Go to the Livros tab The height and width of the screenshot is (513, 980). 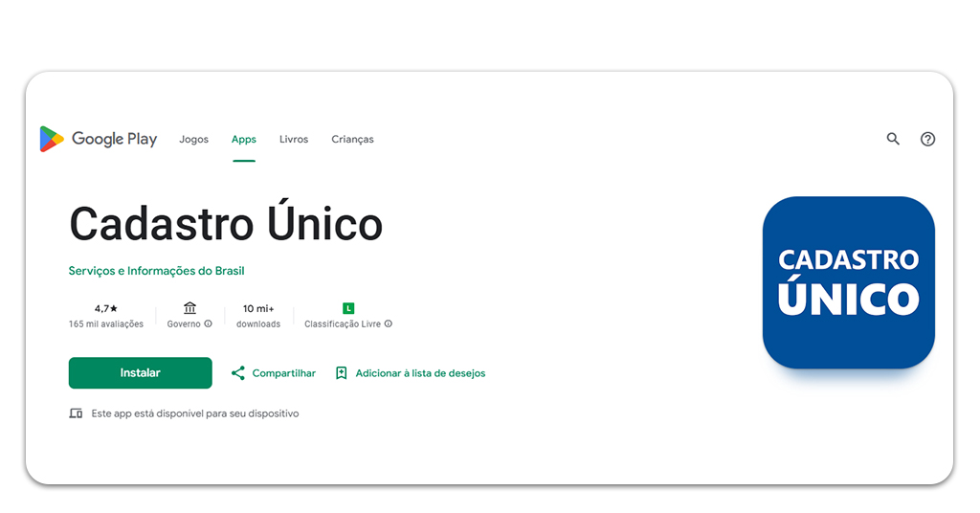(x=294, y=140)
